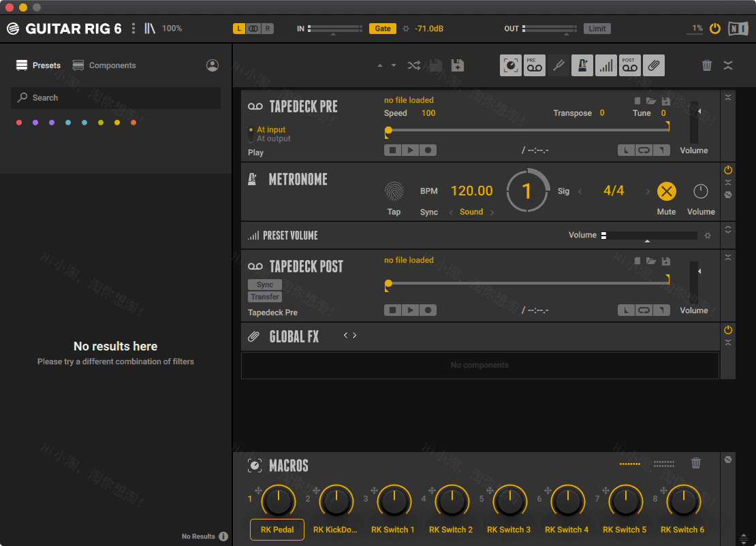
Task: Open a file with Tapedeck Pre folder icon
Action: [652, 100]
